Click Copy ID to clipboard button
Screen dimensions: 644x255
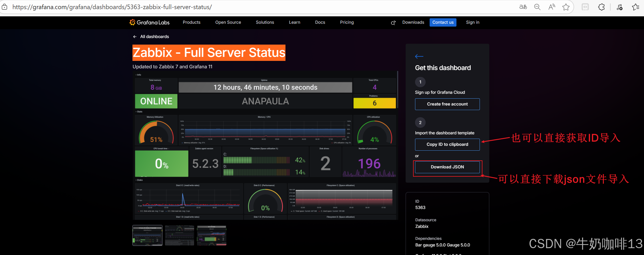(x=447, y=144)
